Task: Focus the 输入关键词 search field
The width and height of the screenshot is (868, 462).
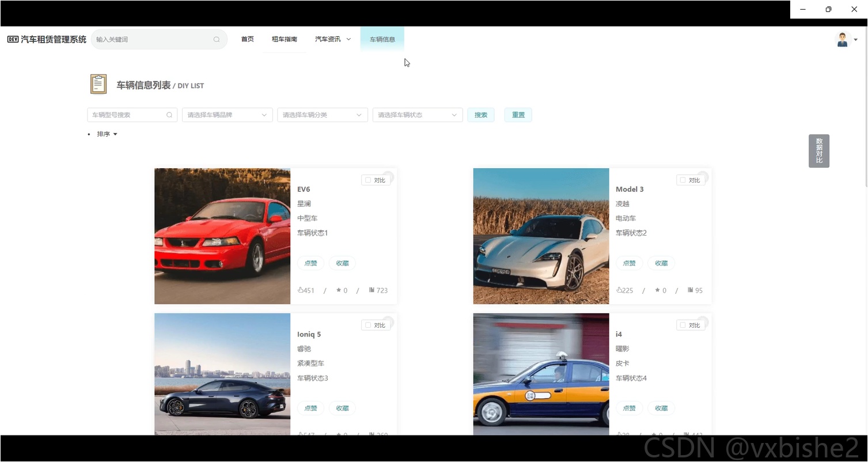Action: pos(159,40)
